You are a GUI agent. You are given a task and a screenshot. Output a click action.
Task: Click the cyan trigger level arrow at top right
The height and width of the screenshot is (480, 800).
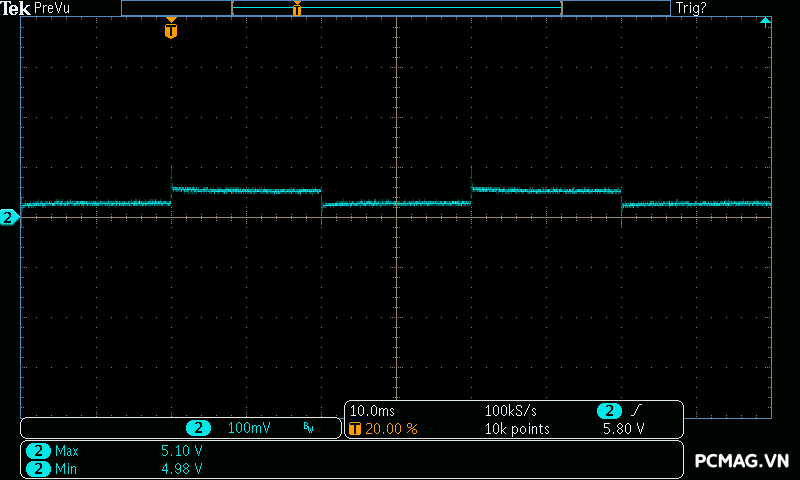coord(765,21)
